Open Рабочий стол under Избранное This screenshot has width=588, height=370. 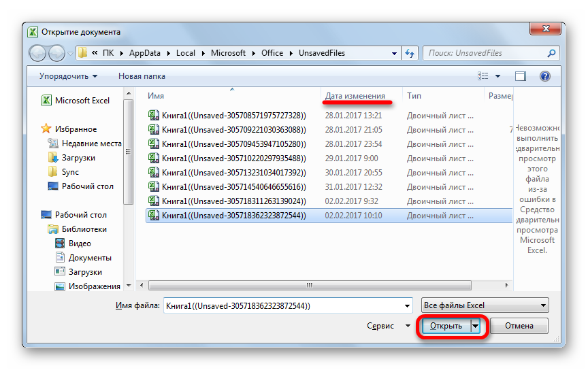pyautogui.click(x=80, y=186)
